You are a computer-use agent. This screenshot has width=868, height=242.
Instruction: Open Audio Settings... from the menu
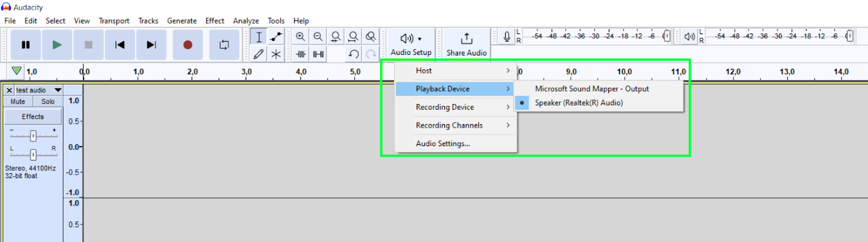point(456,143)
